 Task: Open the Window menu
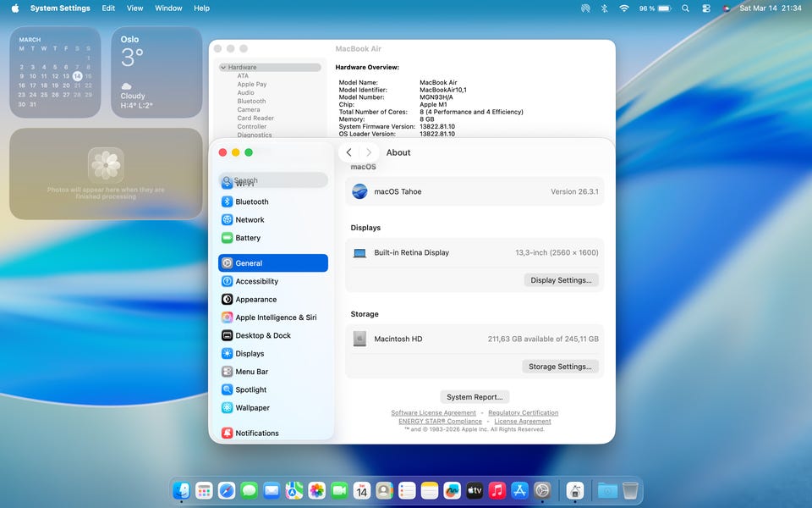(x=168, y=8)
